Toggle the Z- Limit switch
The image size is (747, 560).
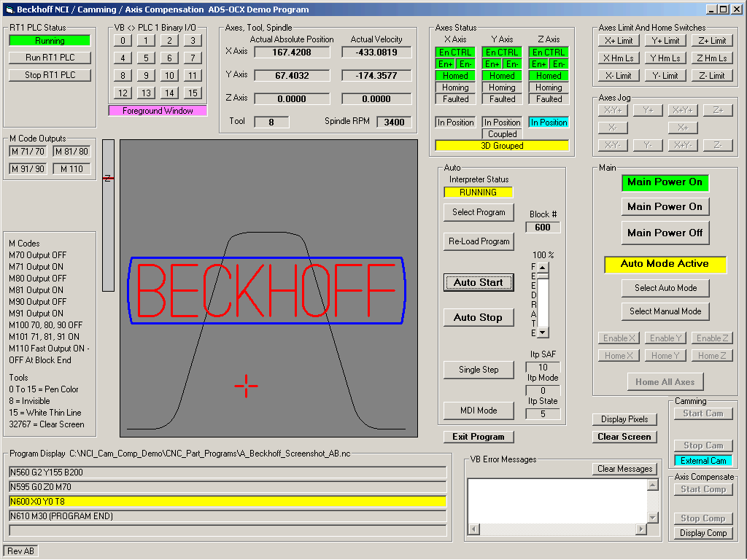[x=712, y=75]
